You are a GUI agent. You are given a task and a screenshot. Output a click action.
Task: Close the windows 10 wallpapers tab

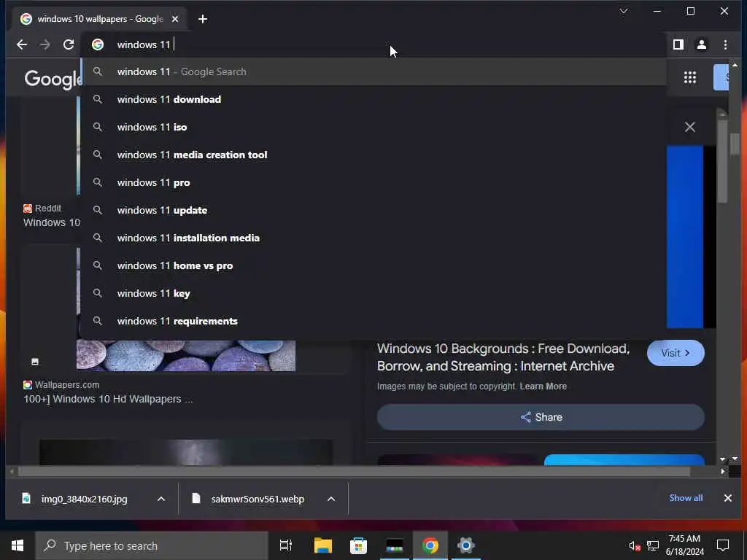pos(175,19)
